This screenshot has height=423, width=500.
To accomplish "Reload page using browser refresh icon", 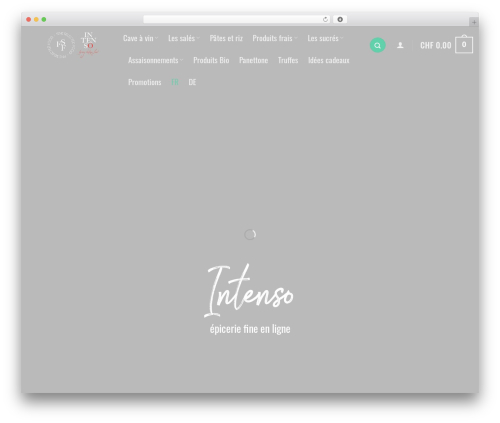I will tap(325, 19).
